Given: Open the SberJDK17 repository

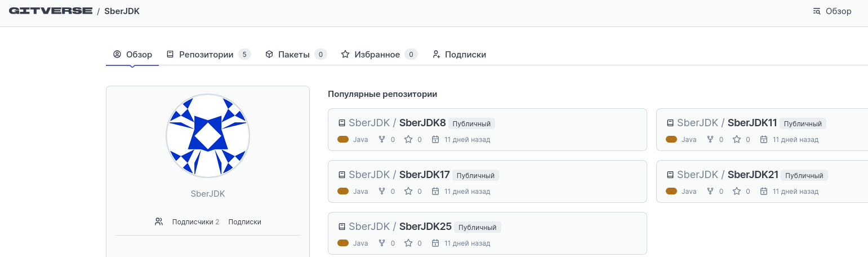Looking at the screenshot, I should tap(425, 175).
